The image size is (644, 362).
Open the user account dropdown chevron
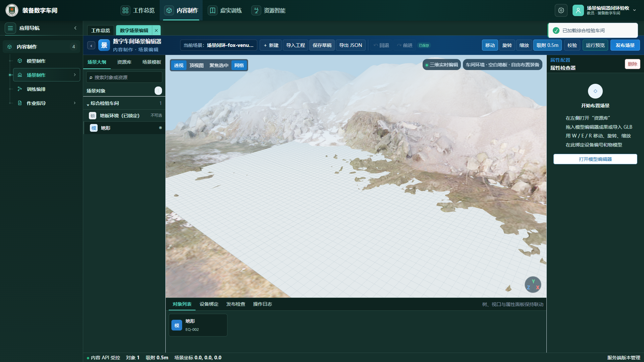click(635, 10)
